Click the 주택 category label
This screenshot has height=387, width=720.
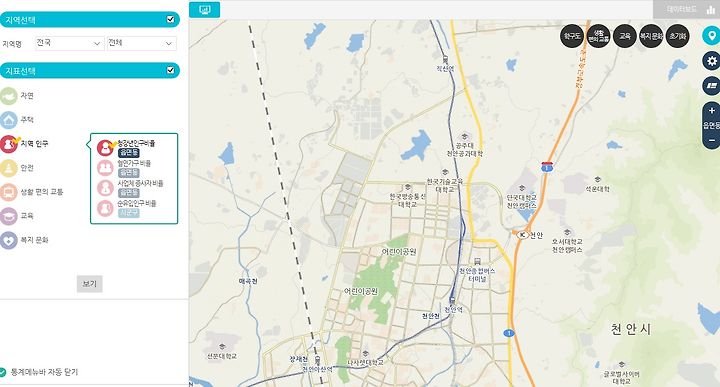[x=27, y=119]
